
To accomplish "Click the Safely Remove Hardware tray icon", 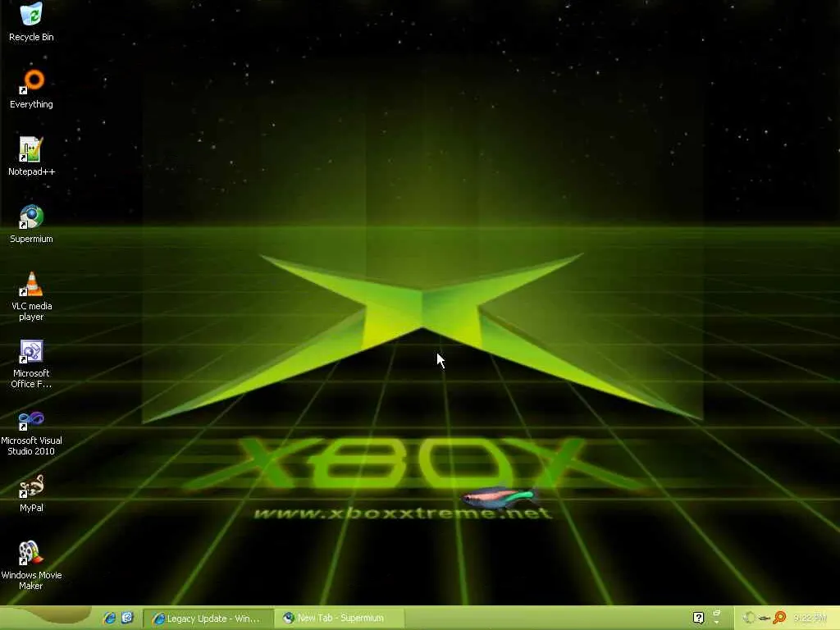I will click(x=765, y=619).
